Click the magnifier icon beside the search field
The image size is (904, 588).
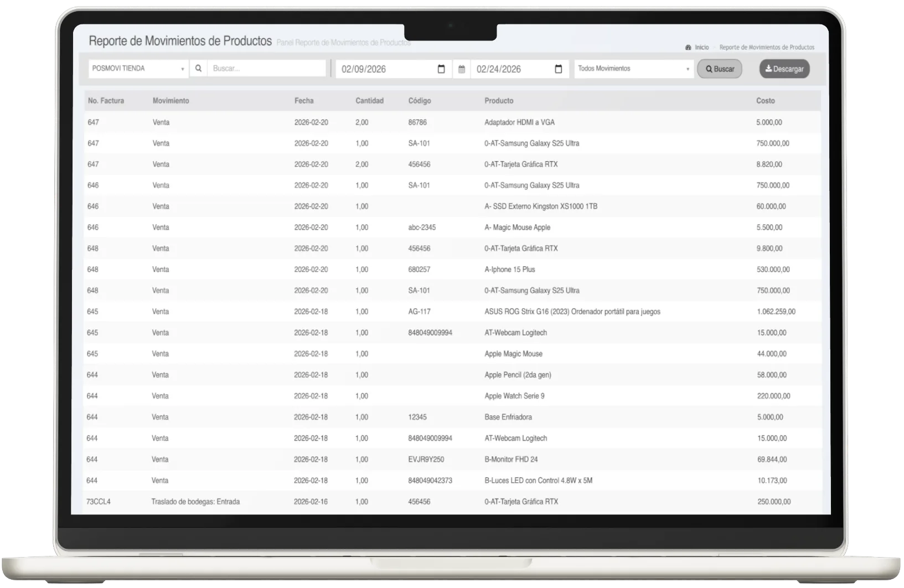click(198, 69)
